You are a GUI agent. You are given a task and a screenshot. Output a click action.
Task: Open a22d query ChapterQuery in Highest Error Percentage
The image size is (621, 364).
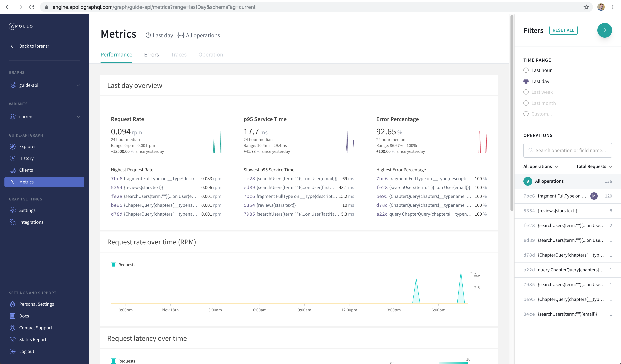[x=432, y=214]
